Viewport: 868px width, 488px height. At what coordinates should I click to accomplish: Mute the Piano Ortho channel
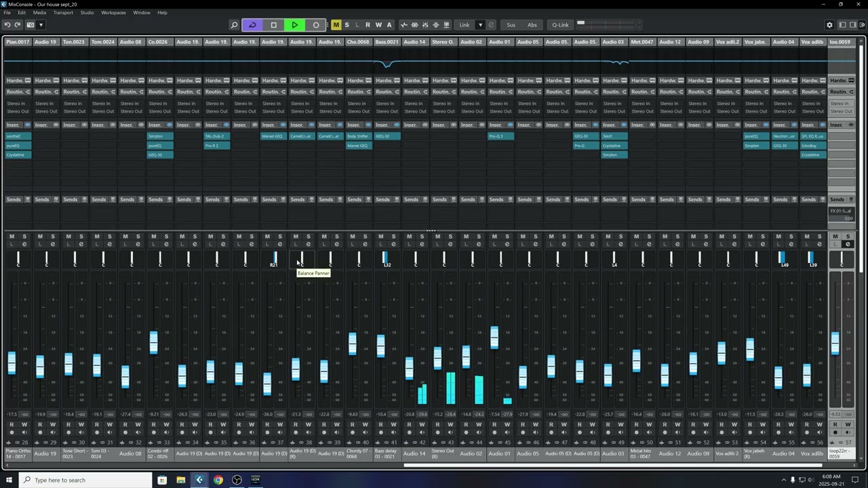[x=12, y=237]
